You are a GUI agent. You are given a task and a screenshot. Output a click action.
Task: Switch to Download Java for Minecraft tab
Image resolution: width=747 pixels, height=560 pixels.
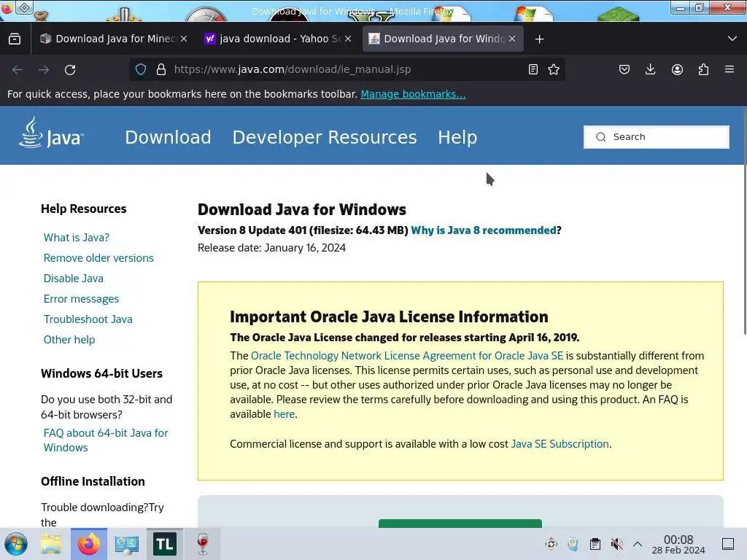click(x=112, y=39)
